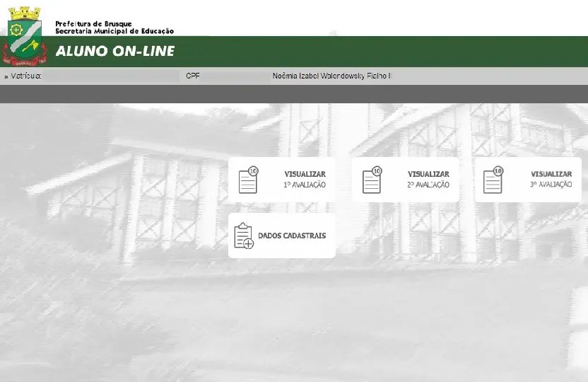Open the Dados Cadastrais card

click(x=282, y=236)
